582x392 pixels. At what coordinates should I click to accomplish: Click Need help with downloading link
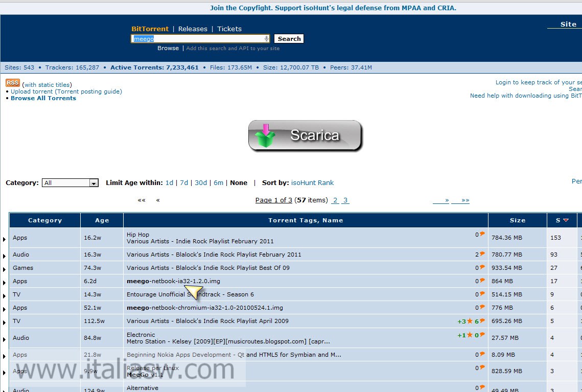(526, 96)
